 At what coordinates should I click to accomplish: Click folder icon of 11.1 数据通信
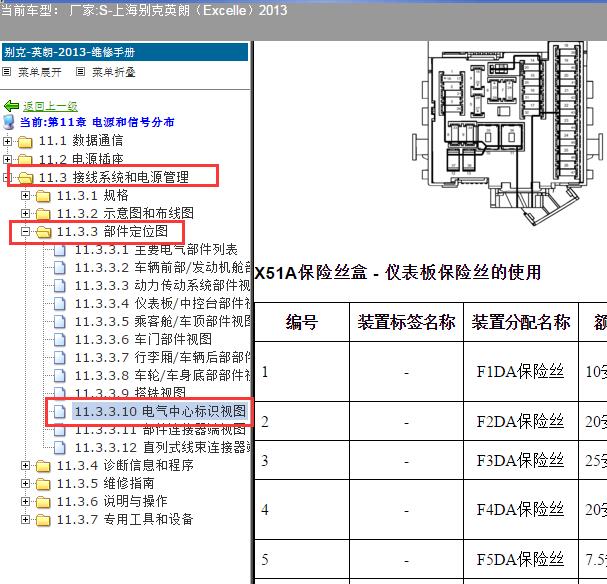coord(25,142)
